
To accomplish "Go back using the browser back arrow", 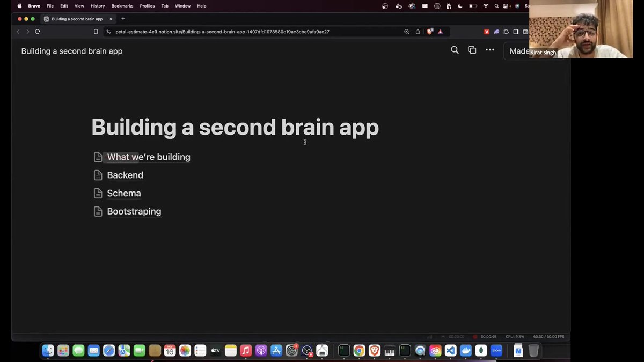I will 18,32.
